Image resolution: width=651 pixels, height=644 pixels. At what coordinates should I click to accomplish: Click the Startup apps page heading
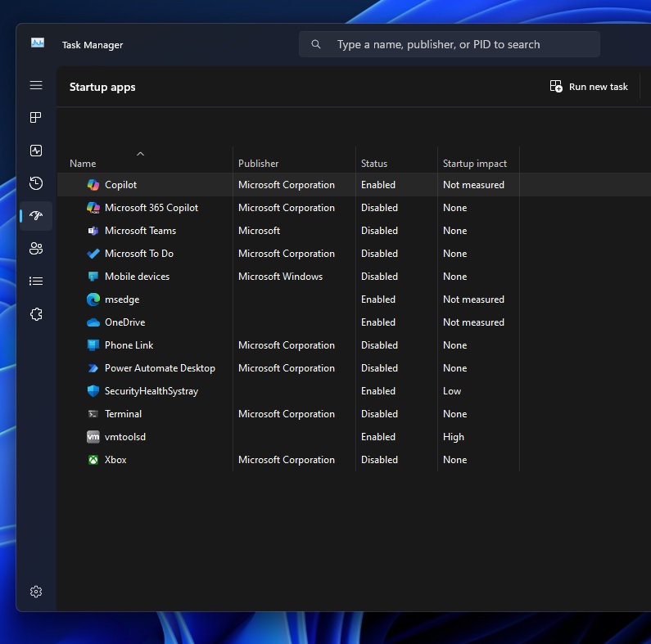pyautogui.click(x=102, y=87)
